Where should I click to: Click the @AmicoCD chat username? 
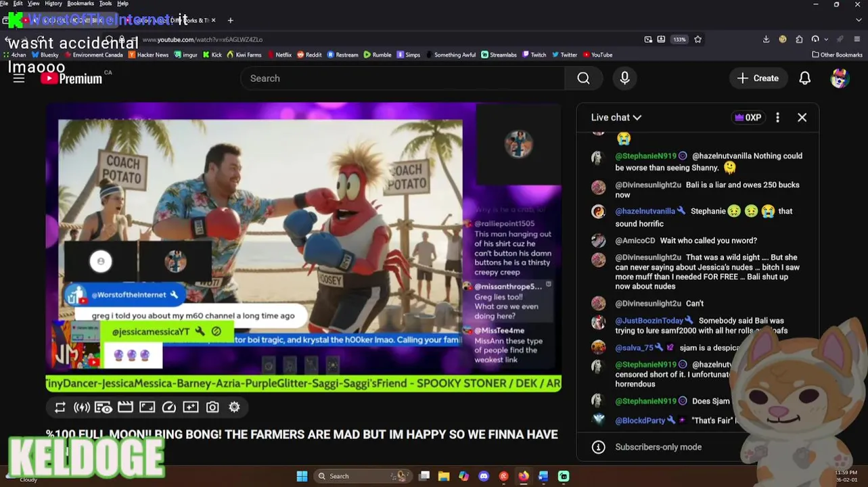tap(635, 241)
